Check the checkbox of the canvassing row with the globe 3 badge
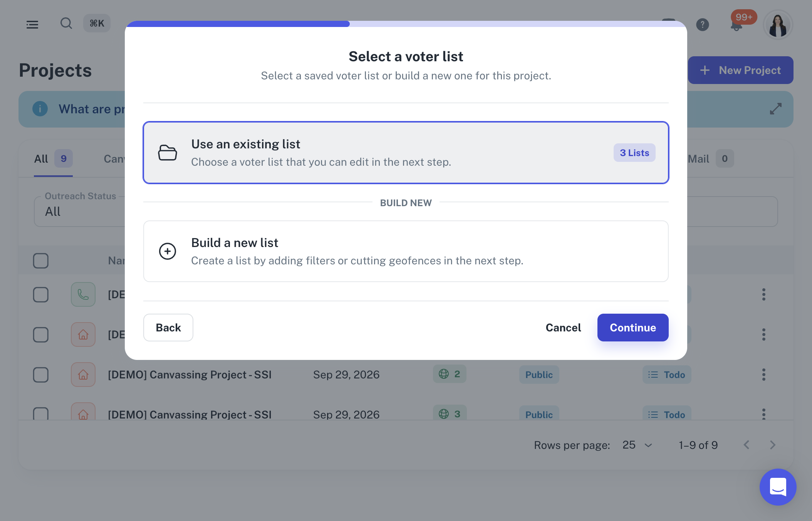This screenshot has height=521, width=812. pos(41,413)
